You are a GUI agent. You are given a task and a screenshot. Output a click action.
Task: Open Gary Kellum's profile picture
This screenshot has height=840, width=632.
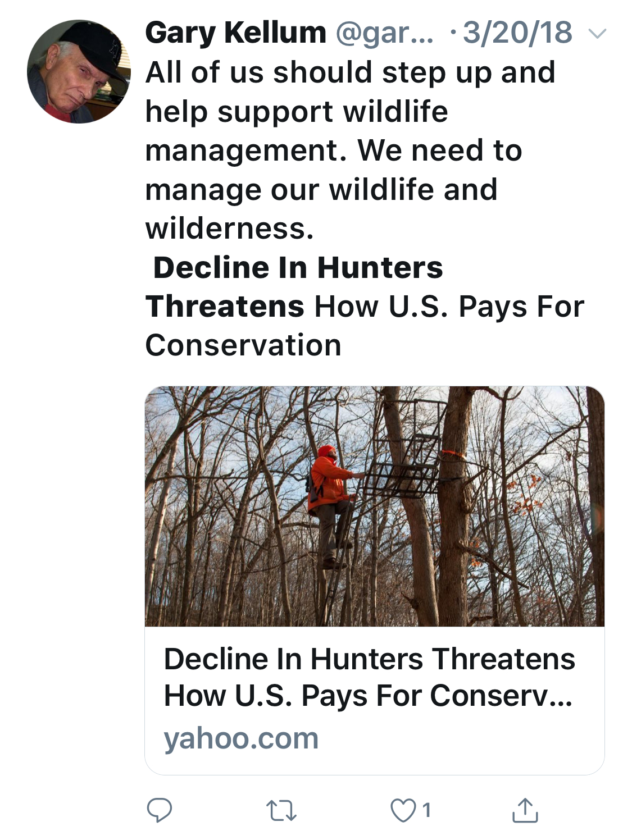[78, 72]
